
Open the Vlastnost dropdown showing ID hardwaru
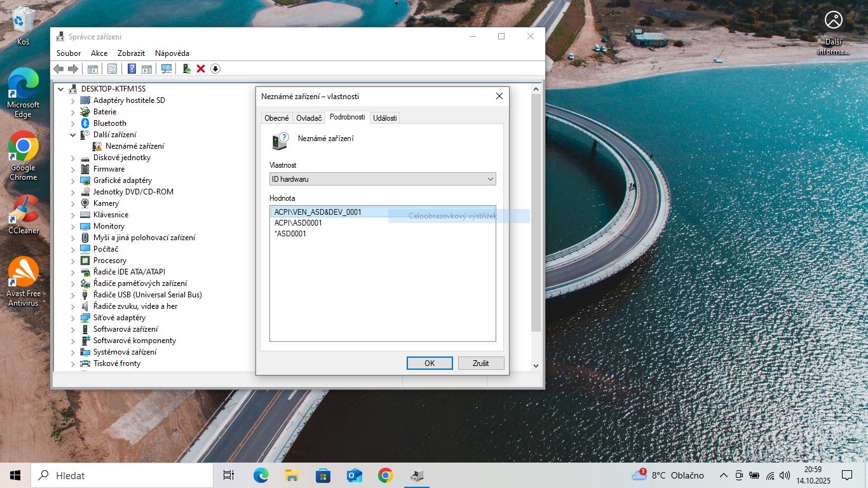[x=383, y=179]
